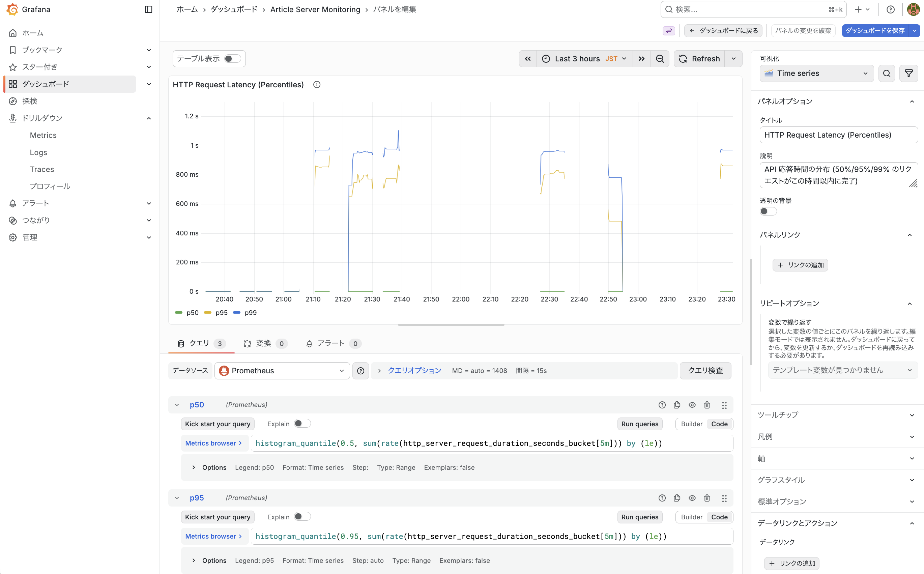The width and height of the screenshot is (924, 574).
Task: Click the zoom out time range icon
Action: 660,59
